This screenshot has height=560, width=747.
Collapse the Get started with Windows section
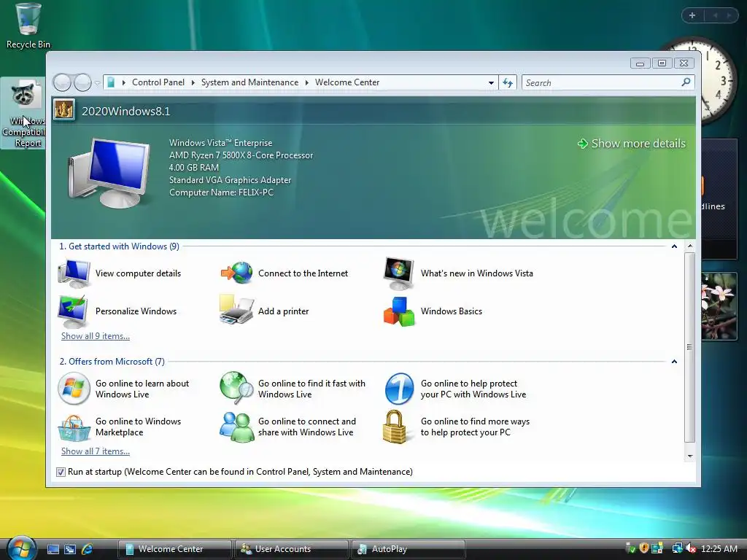coord(674,246)
